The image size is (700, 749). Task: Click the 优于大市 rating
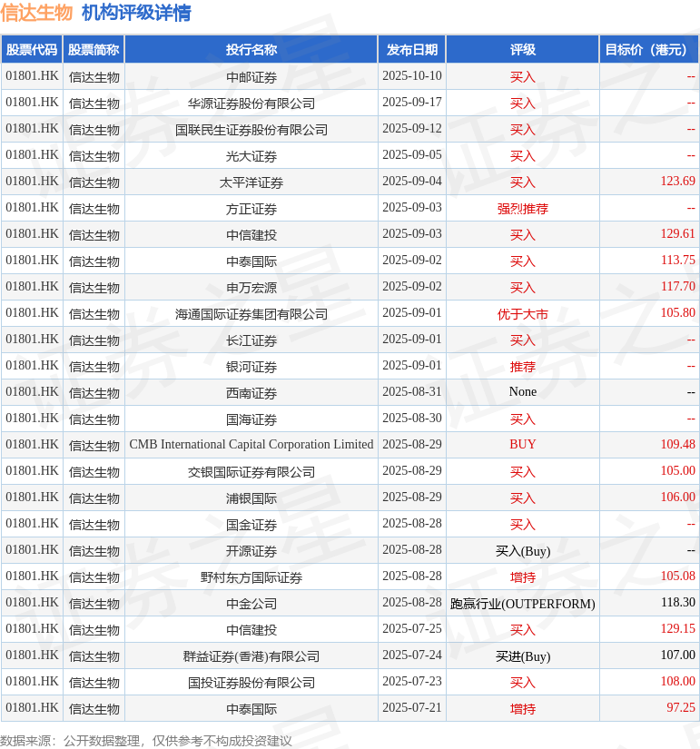[x=523, y=314]
